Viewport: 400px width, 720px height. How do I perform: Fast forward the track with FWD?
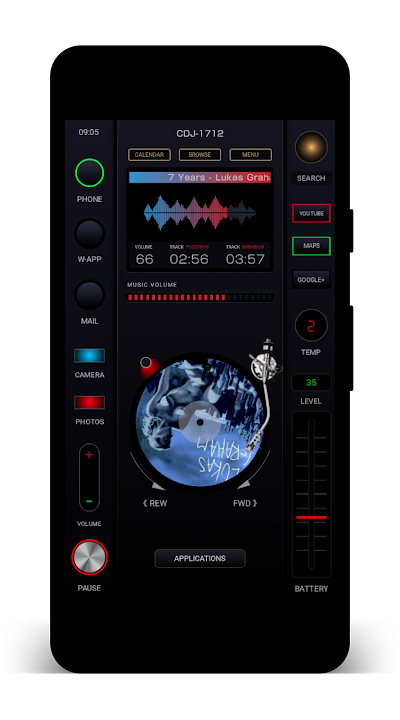pos(245,503)
